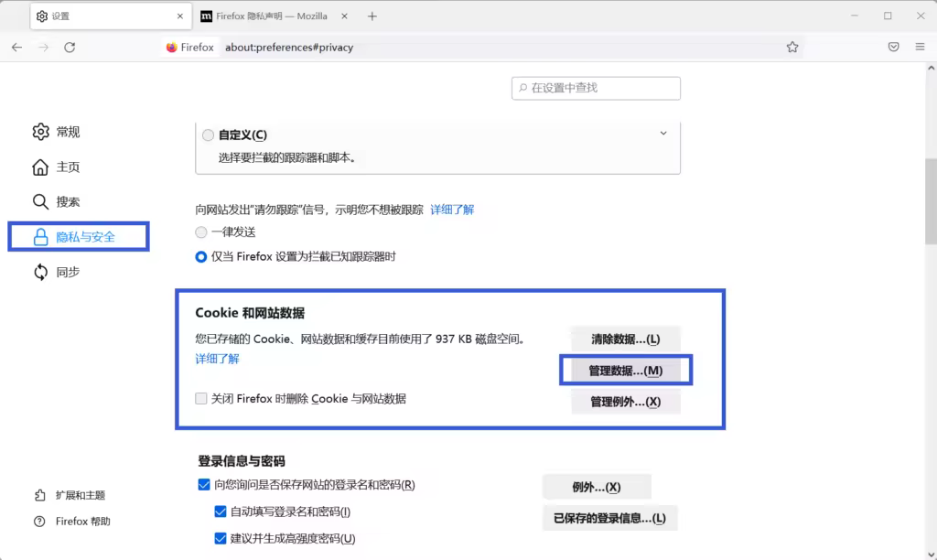937x560 pixels.
Task: Select the 隐私与安全 category
Action: pyautogui.click(x=79, y=237)
